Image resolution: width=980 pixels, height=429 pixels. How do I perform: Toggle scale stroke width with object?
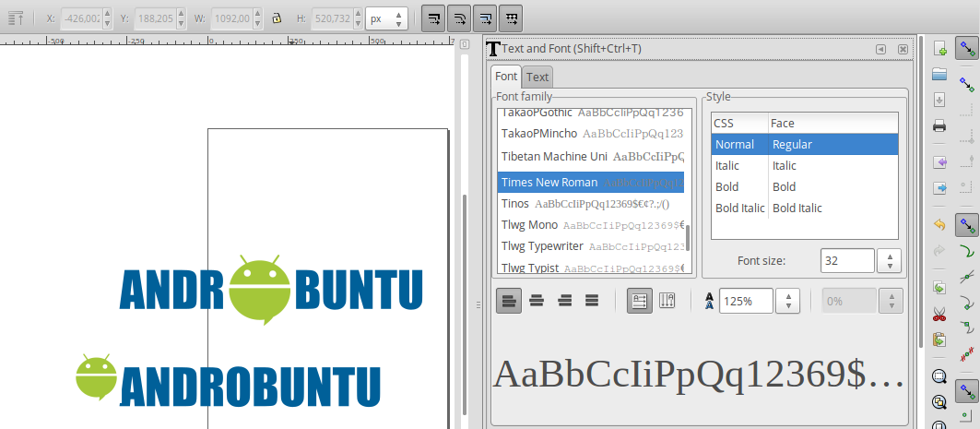pos(433,18)
